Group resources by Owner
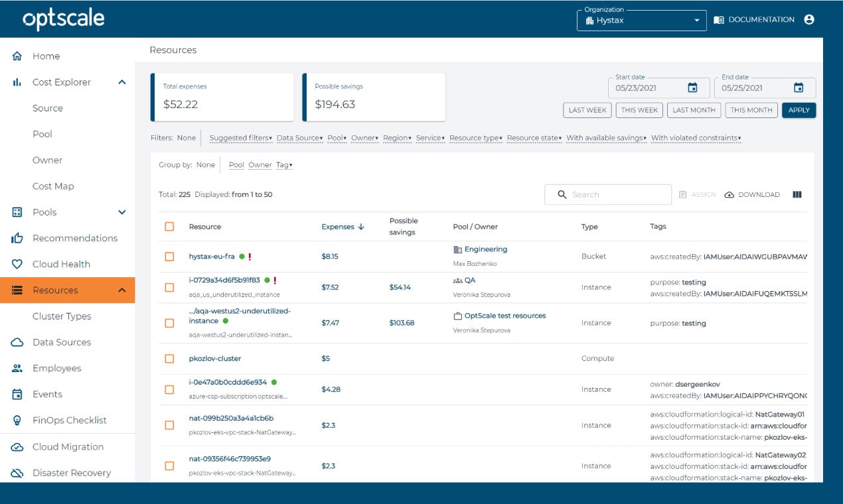Screen dimensions: 843x504 (x=260, y=165)
